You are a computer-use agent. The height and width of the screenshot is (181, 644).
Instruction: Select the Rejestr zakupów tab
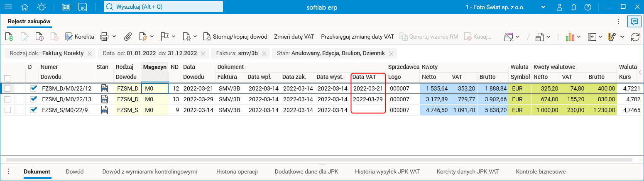coord(29,21)
